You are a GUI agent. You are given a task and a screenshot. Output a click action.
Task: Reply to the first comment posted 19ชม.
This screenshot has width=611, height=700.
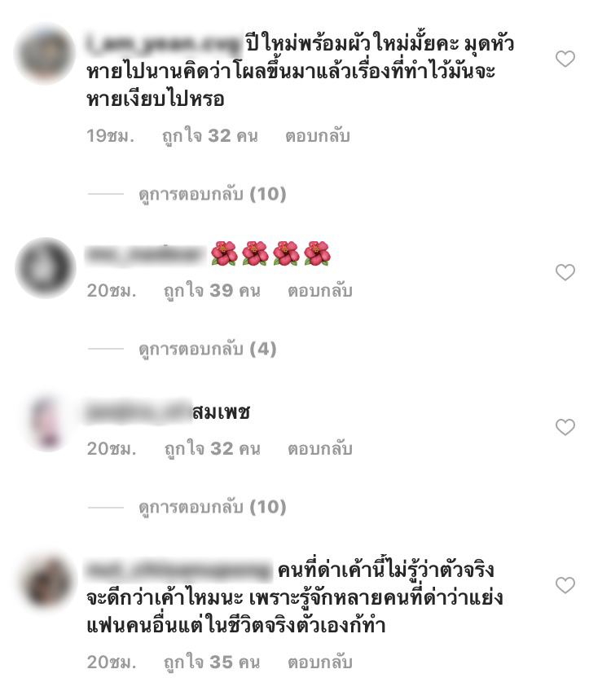click(x=318, y=136)
